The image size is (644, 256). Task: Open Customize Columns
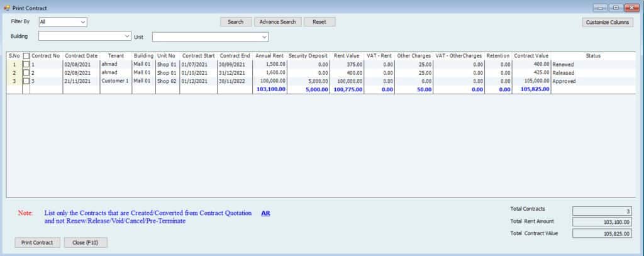[607, 23]
